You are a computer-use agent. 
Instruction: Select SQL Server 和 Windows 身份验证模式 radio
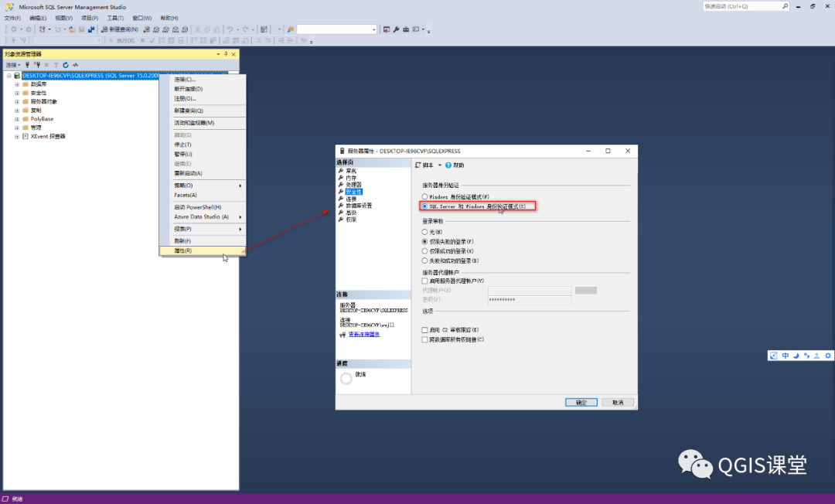(424, 206)
